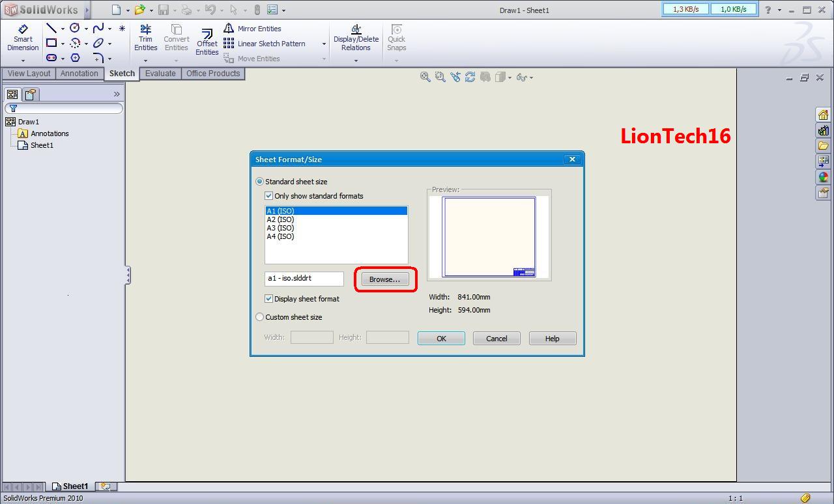Select the Circle sketch tool
Viewport: 834px width, 504px height.
coord(75,28)
